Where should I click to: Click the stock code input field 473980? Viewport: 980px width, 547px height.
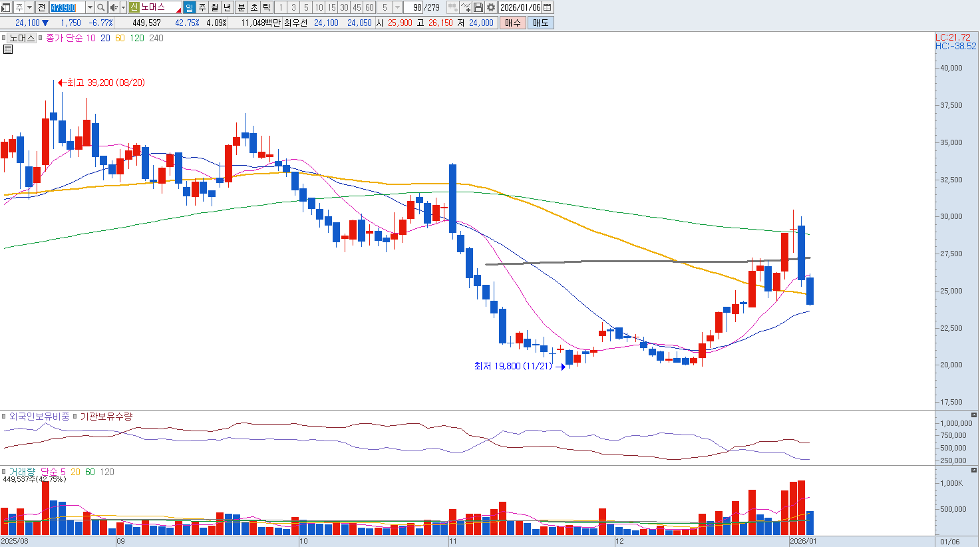coord(67,7)
